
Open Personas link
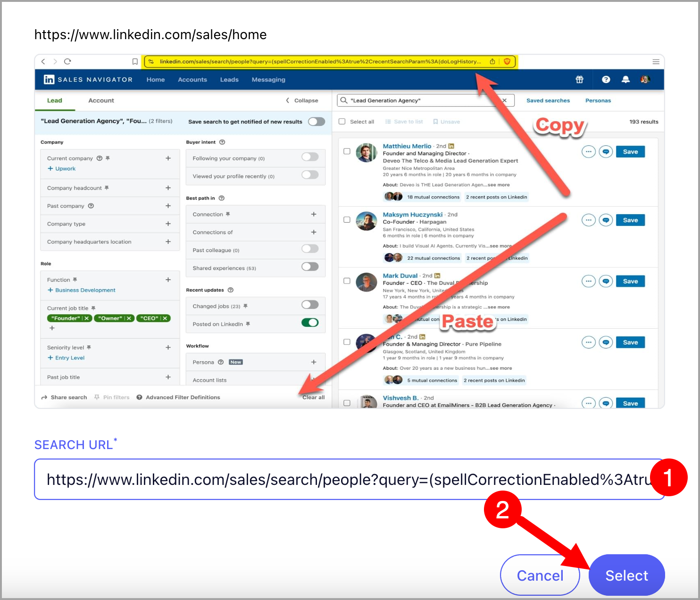[x=598, y=100]
